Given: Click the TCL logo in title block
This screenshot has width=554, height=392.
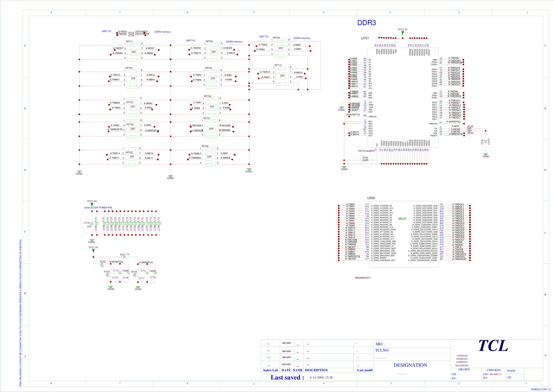Looking at the screenshot, I should pyautogui.click(x=493, y=346).
